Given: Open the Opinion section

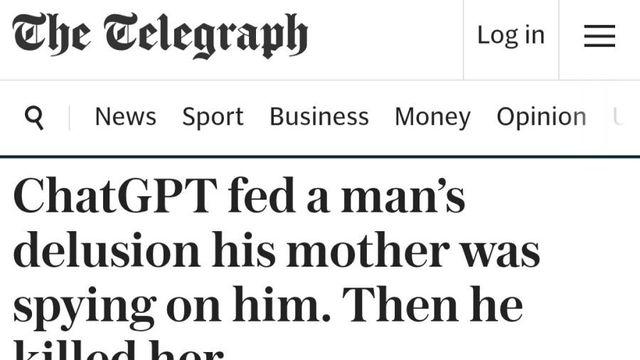Looking at the screenshot, I should [541, 117].
